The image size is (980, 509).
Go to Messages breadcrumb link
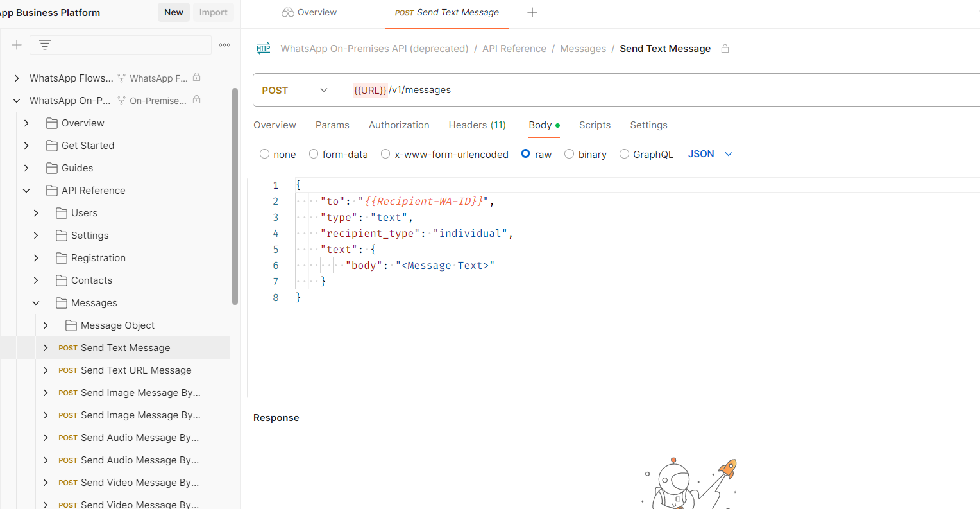(x=583, y=49)
